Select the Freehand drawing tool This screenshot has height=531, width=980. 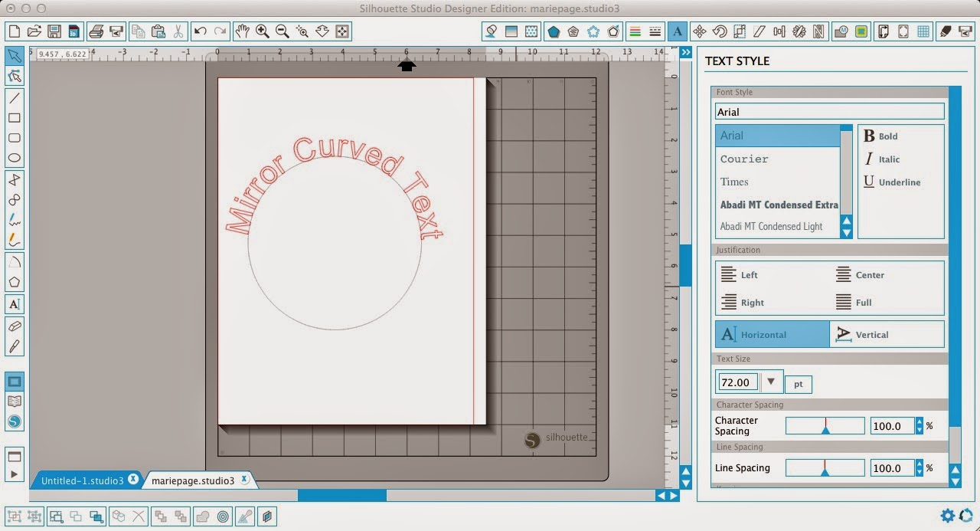tap(15, 220)
